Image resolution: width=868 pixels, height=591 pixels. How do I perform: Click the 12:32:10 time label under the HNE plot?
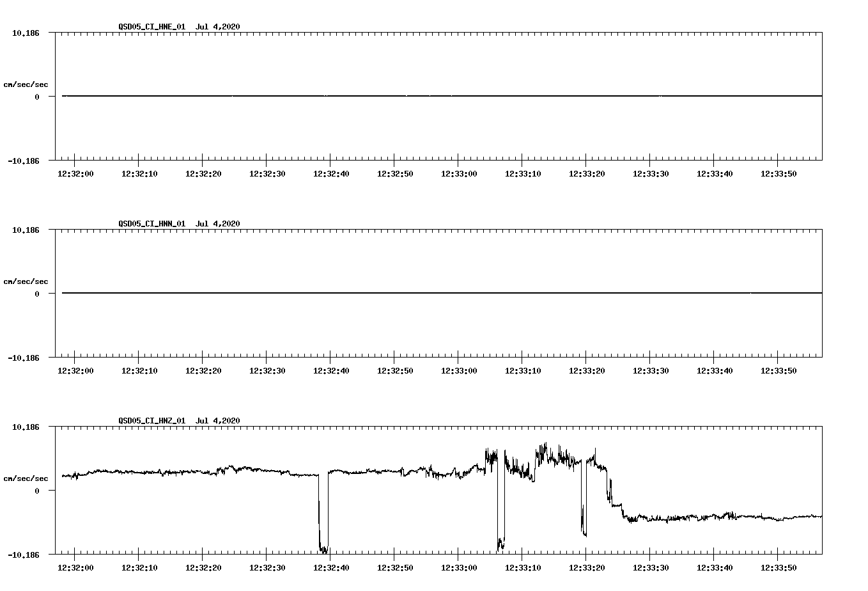pyautogui.click(x=139, y=174)
